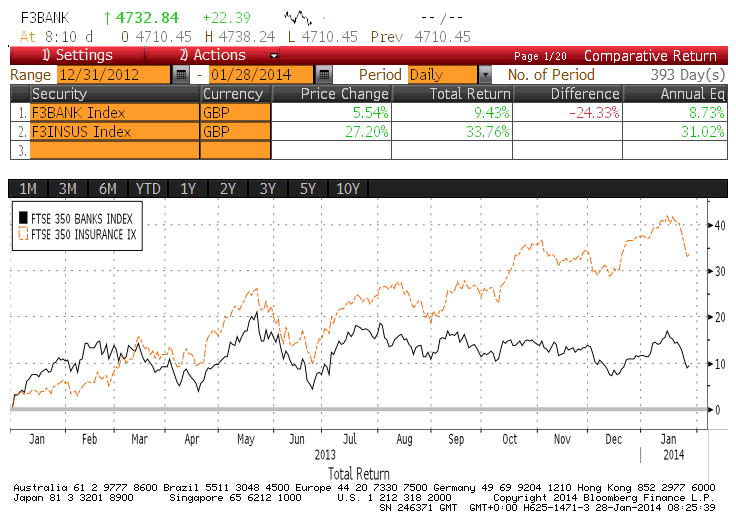Select the 10Y chart range tab
Image resolution: width=736 pixels, height=527 pixels.
tap(348, 189)
